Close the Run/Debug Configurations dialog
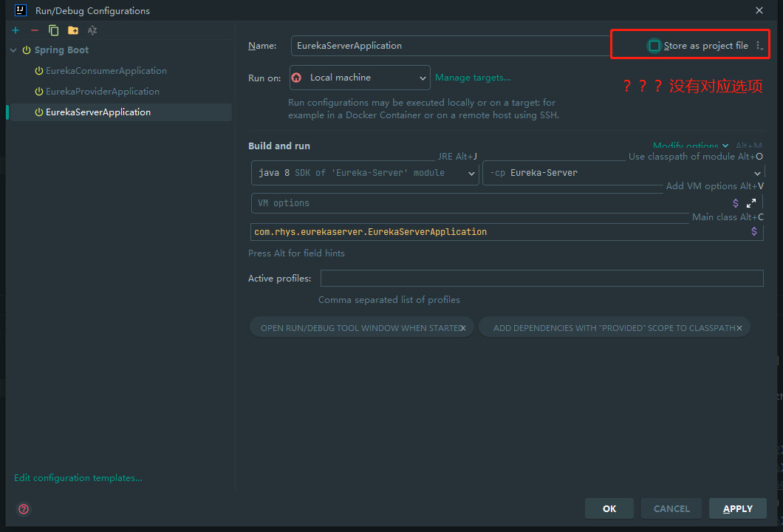 pyautogui.click(x=759, y=10)
